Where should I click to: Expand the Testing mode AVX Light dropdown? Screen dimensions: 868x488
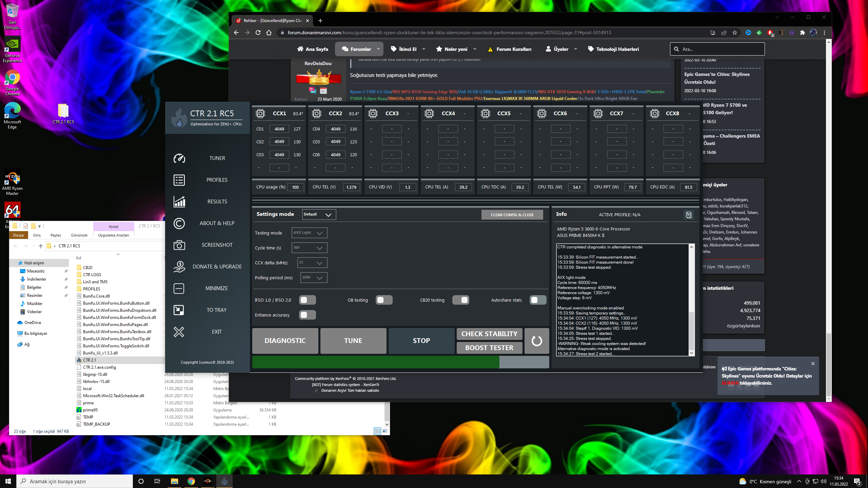pyautogui.click(x=309, y=233)
